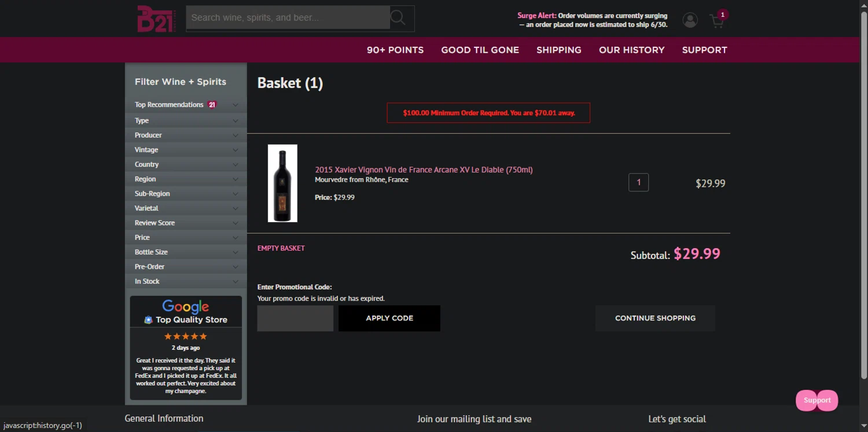Click the Surge Alert message
The height and width of the screenshot is (432, 868).
pos(593,20)
